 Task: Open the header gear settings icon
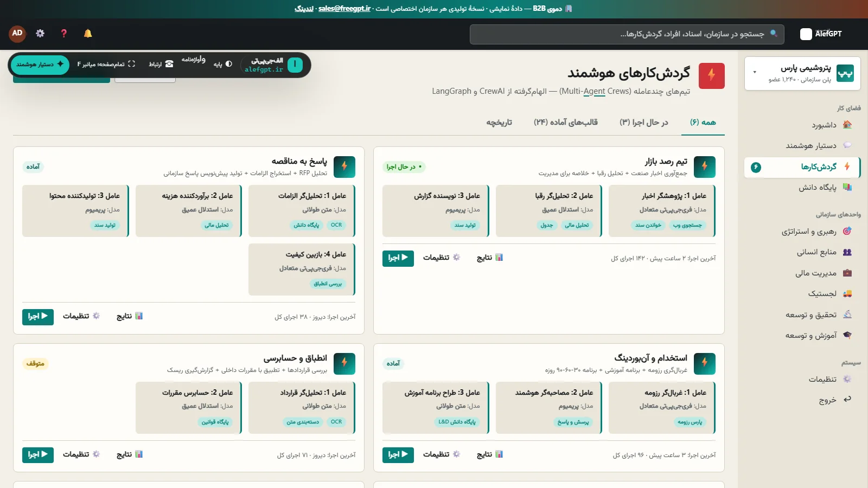pyautogui.click(x=40, y=34)
